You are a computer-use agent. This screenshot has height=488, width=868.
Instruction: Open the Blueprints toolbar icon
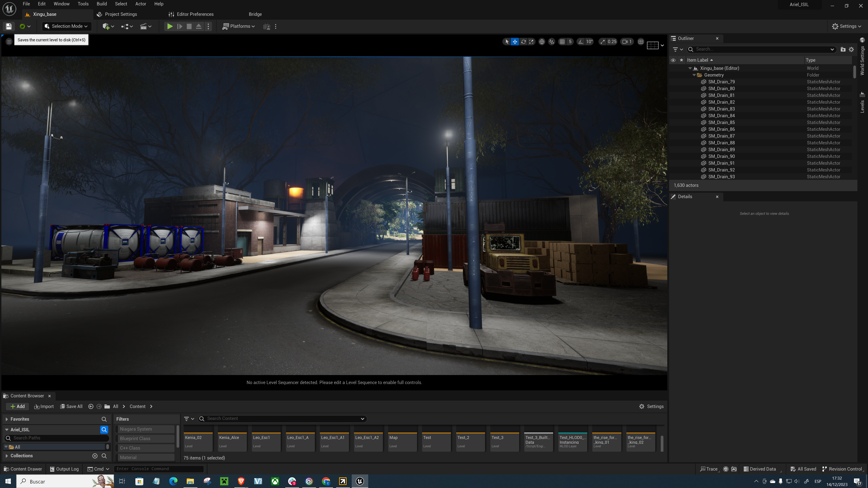pos(127,26)
